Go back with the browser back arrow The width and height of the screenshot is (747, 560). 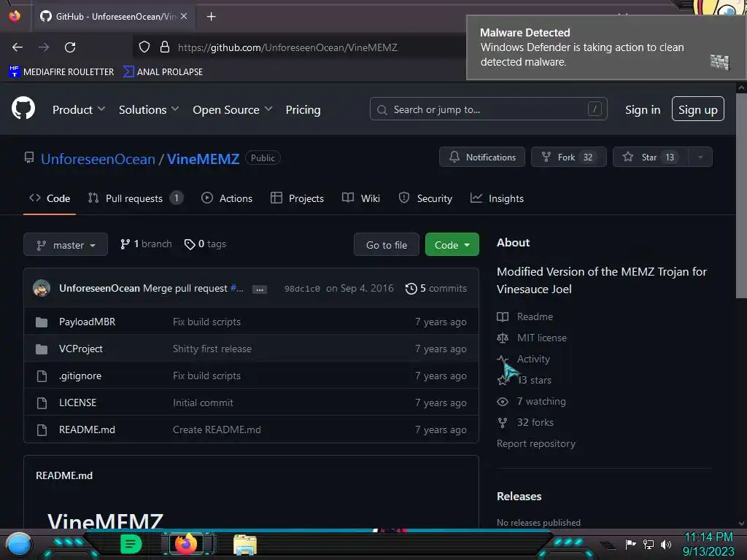18,47
